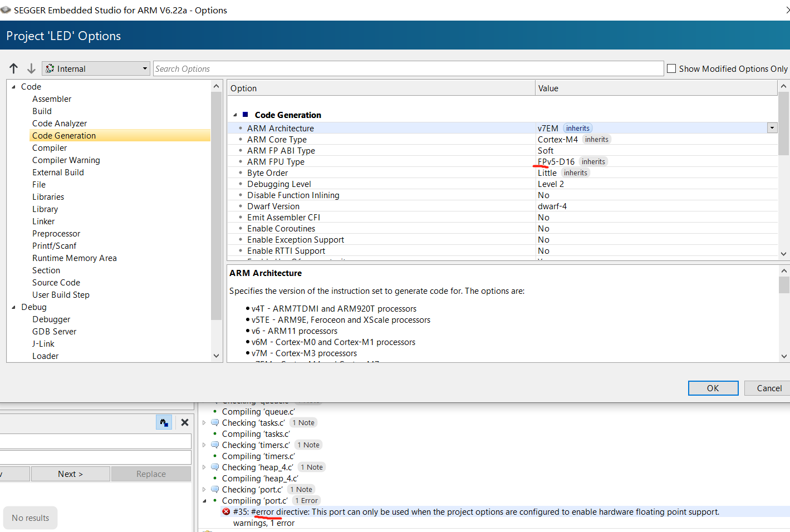Click the red error icon for port.c

point(226,511)
